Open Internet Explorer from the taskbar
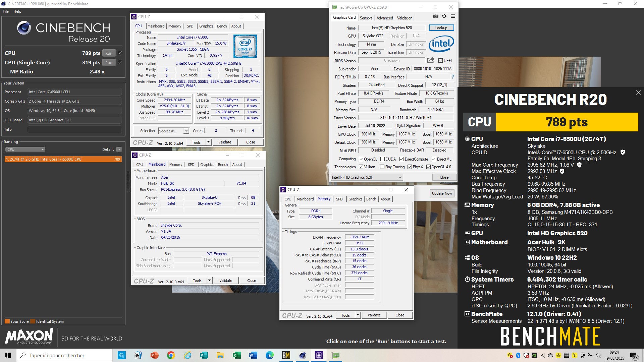The width and height of the screenshot is (644, 362). 187,355
